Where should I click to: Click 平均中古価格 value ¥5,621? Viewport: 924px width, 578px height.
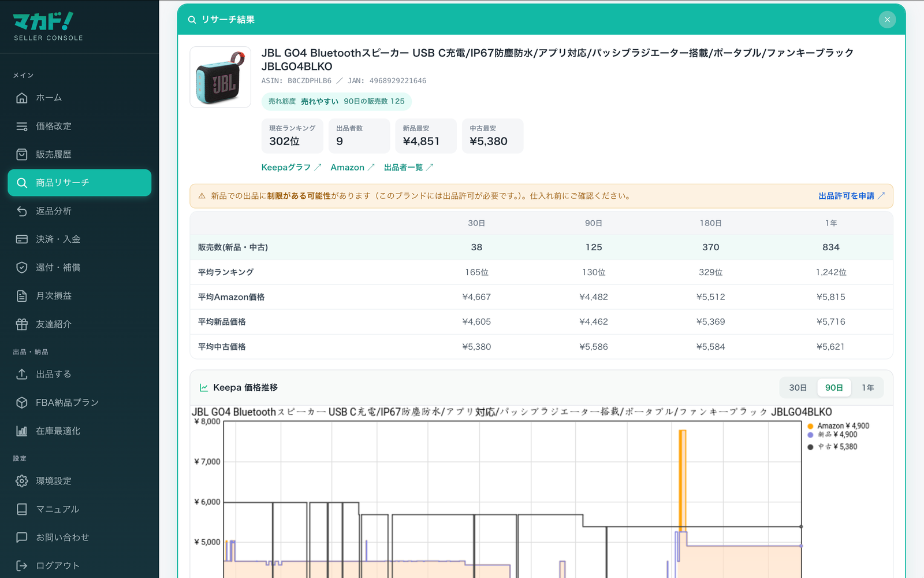[831, 347]
